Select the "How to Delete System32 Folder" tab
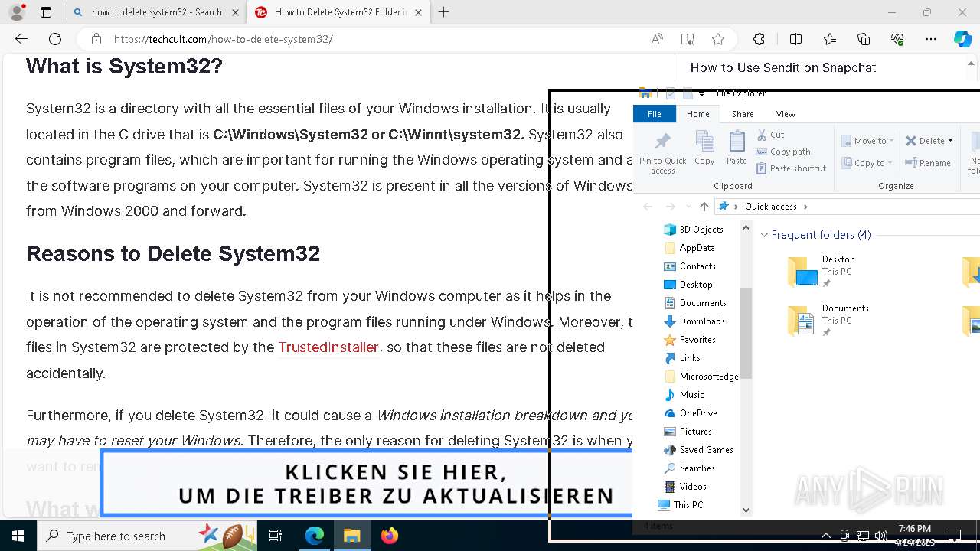 coord(340,12)
